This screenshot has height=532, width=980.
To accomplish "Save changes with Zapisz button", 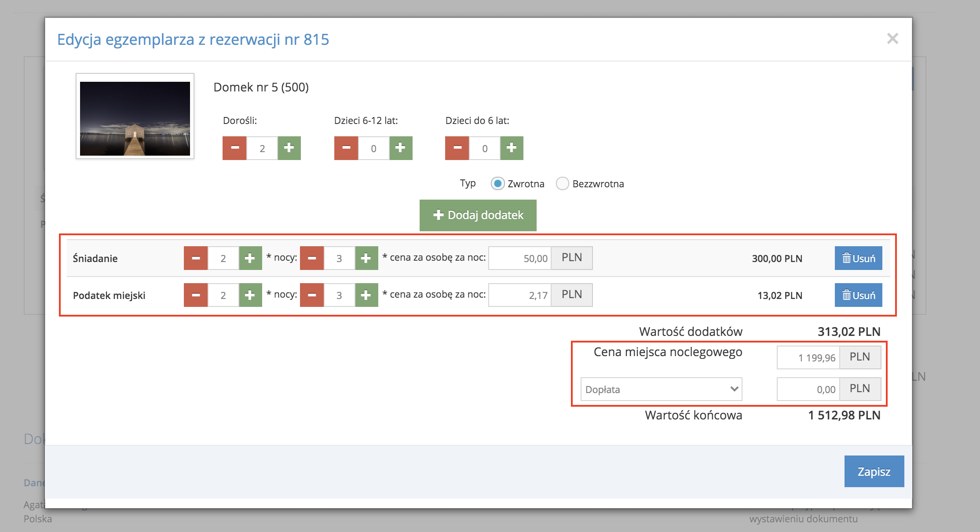I will coord(874,471).
